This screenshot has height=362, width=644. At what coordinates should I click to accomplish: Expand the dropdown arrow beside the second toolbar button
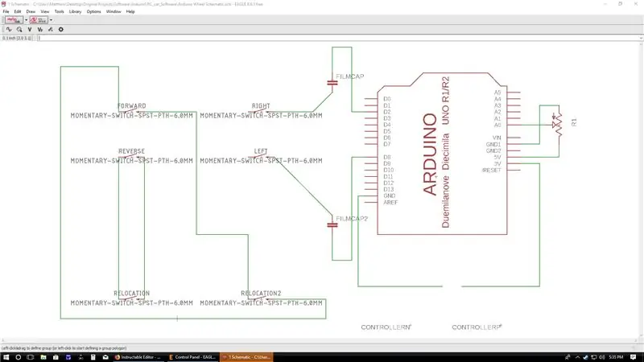click(x=51, y=20)
